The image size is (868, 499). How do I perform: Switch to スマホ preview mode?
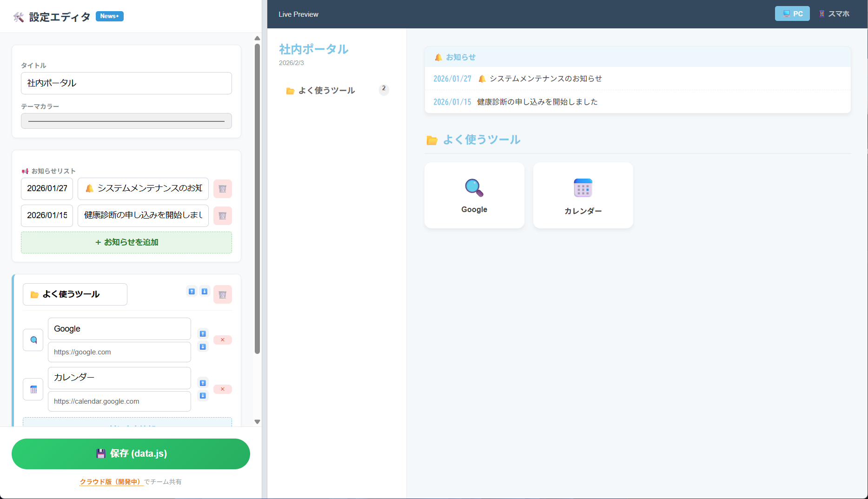click(835, 13)
